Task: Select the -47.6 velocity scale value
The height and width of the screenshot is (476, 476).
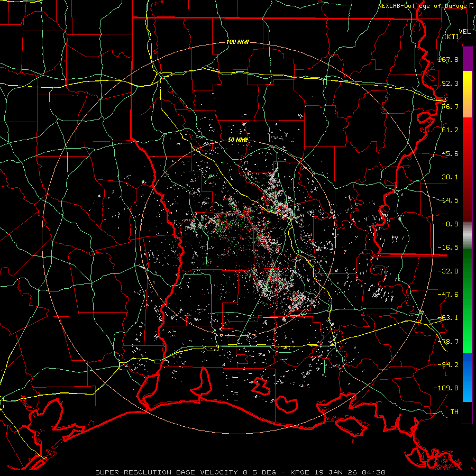Action: 448,295
